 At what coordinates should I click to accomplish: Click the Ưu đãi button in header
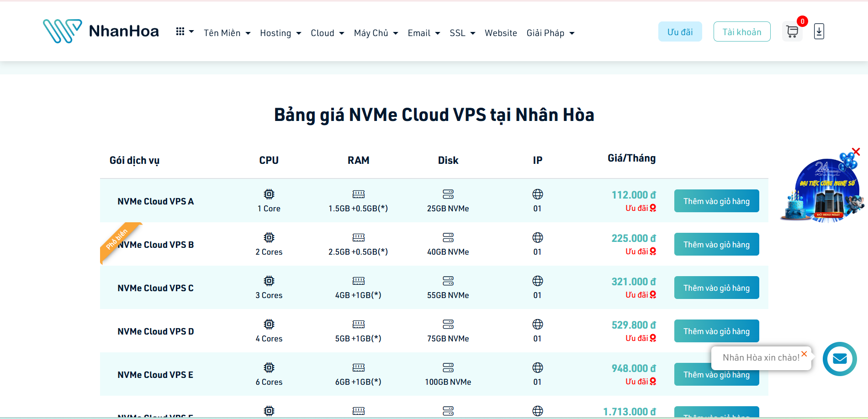point(680,32)
